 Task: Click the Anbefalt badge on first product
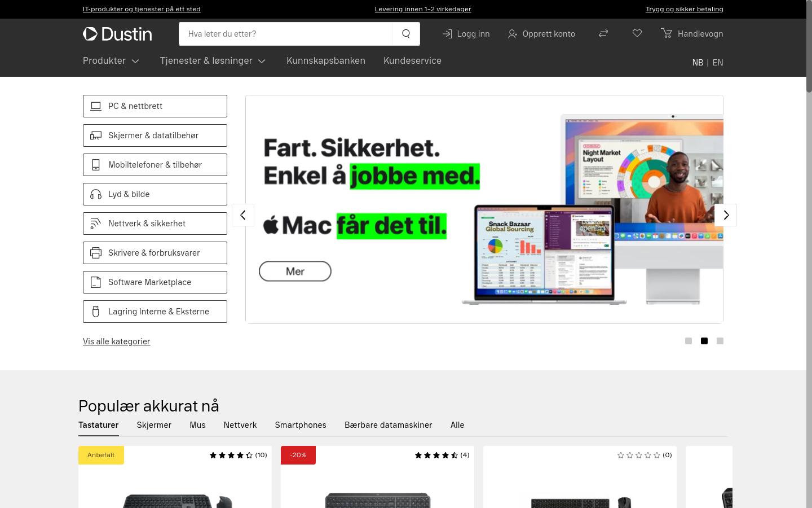[x=101, y=455]
